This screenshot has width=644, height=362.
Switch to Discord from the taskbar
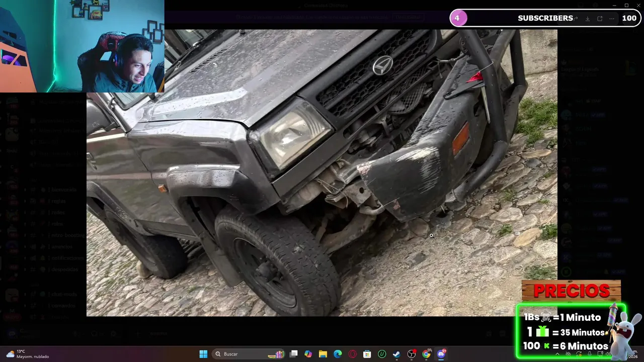441,354
